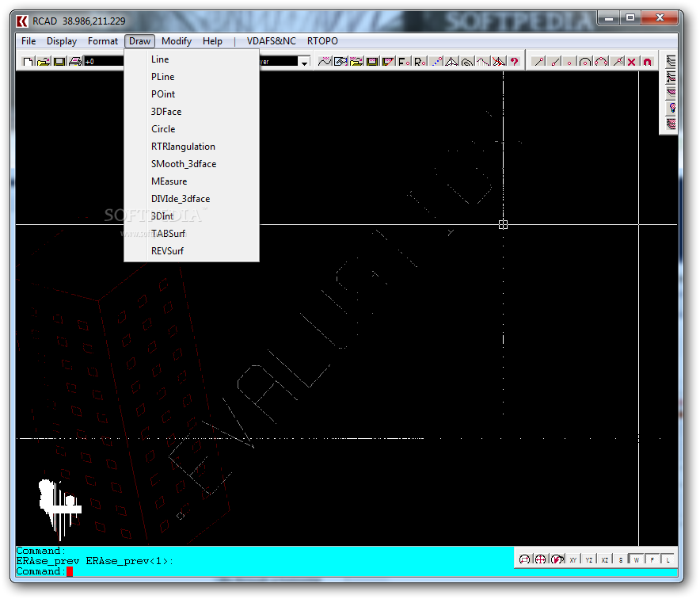Select REVSurf from the Draw menu
This screenshot has height=599, width=700.
point(192,251)
